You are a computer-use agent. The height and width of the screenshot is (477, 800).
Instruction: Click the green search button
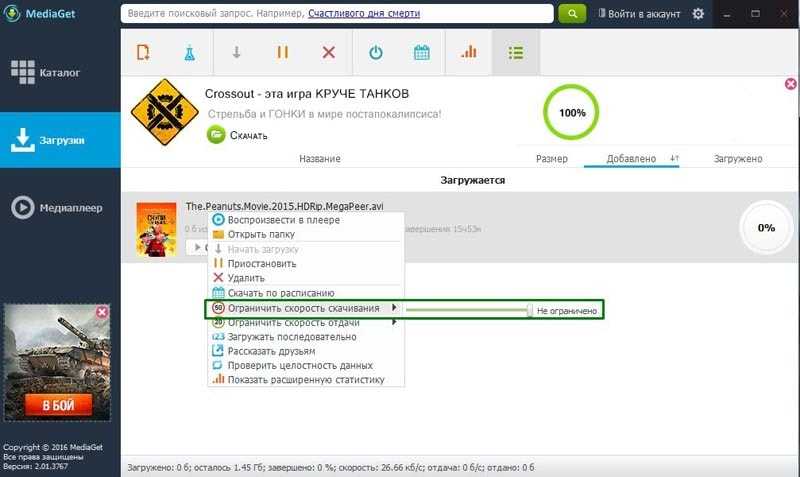pyautogui.click(x=572, y=14)
